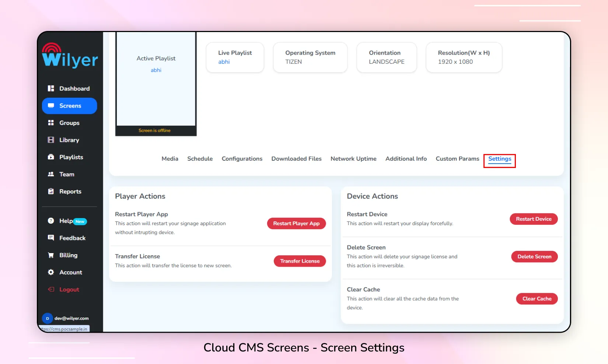Click the Feedback menu label

(72, 238)
